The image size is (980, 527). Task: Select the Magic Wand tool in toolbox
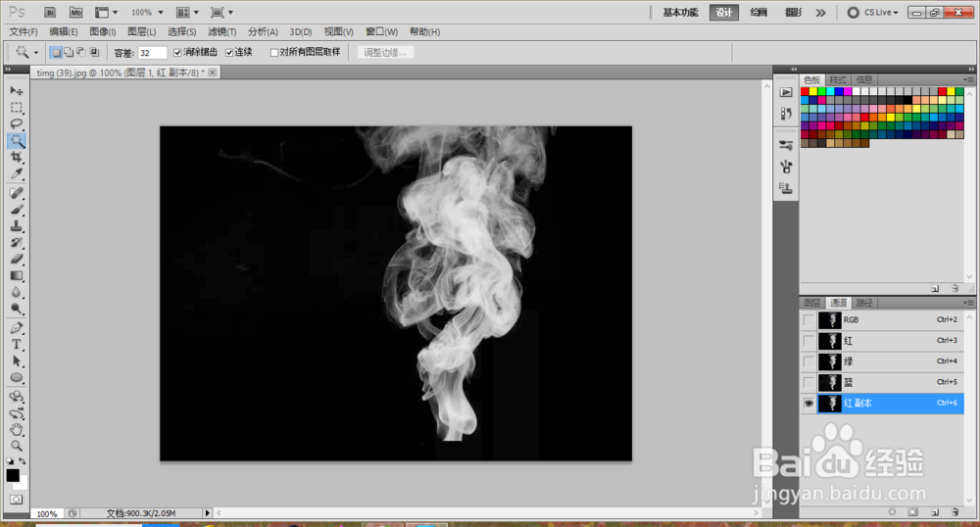pos(17,140)
